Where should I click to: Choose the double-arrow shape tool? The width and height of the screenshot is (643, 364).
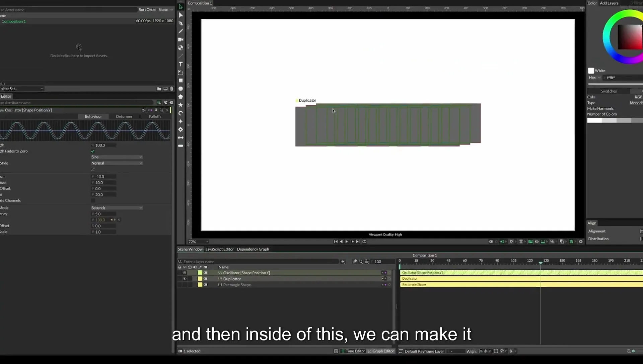click(x=181, y=138)
